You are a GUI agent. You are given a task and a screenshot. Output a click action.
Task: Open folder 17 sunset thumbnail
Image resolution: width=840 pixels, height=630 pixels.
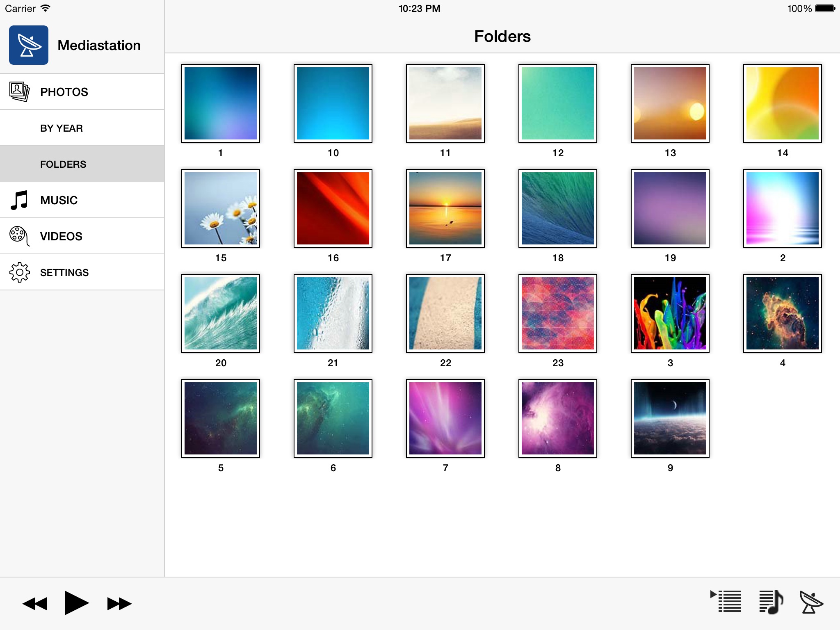tap(445, 208)
